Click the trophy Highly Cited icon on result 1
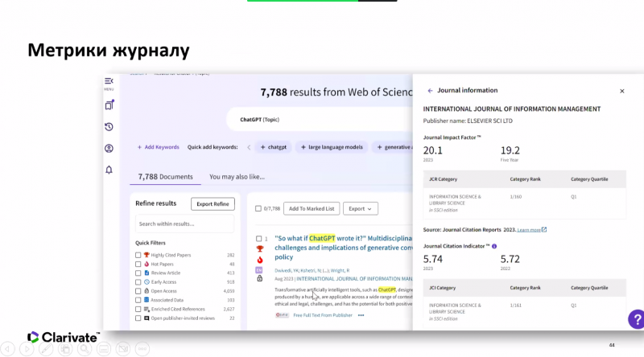Viewport: 644px width, 357px height. (x=259, y=248)
